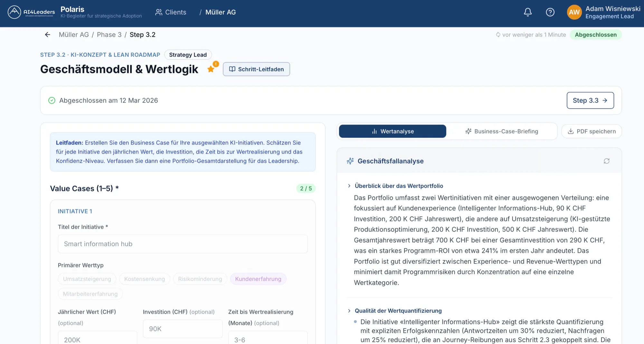
Task: Click the green completed checkmark icon
Action: tap(52, 100)
